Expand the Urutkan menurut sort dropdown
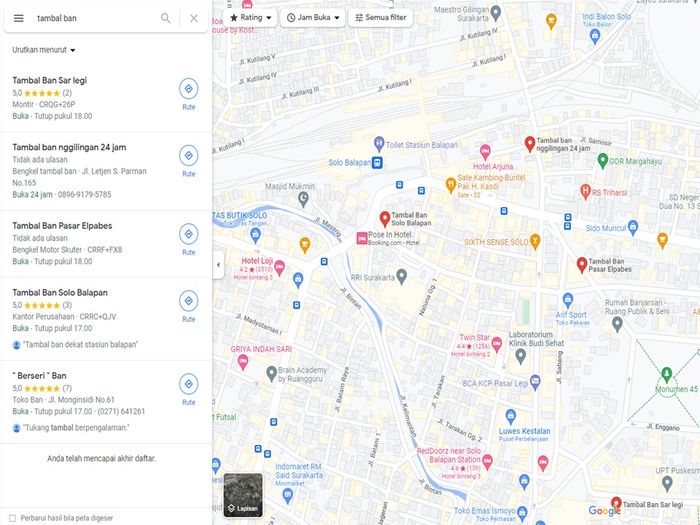This screenshot has height=525, width=700. [44, 49]
